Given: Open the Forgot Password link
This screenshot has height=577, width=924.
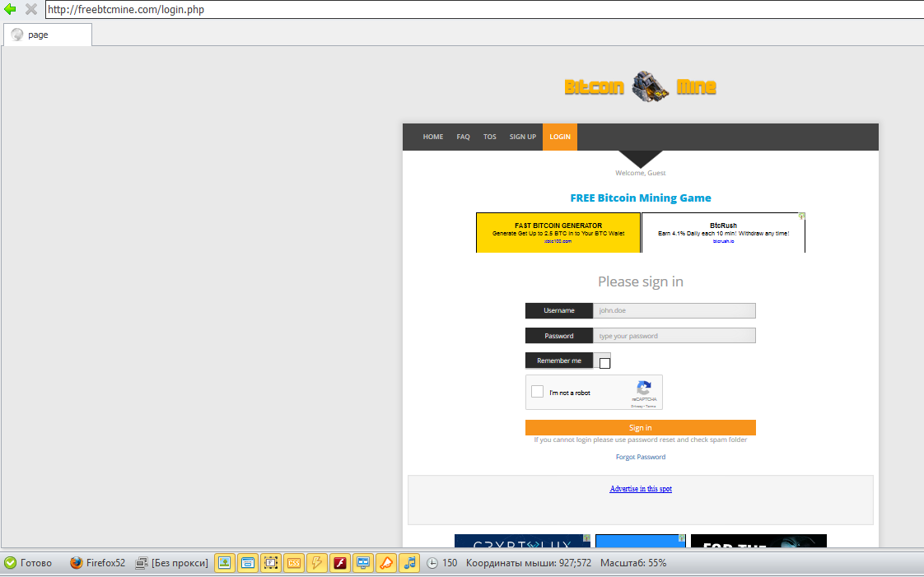Looking at the screenshot, I should (641, 457).
